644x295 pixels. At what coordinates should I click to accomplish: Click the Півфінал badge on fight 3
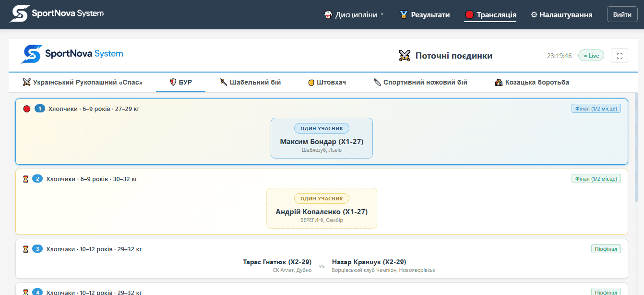coord(606,249)
